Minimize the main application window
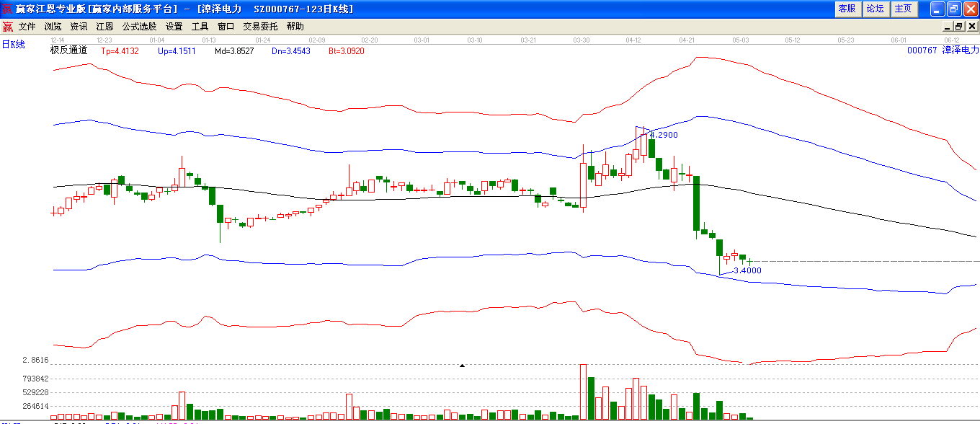Image resolution: width=980 pixels, height=424 pixels. point(937,9)
